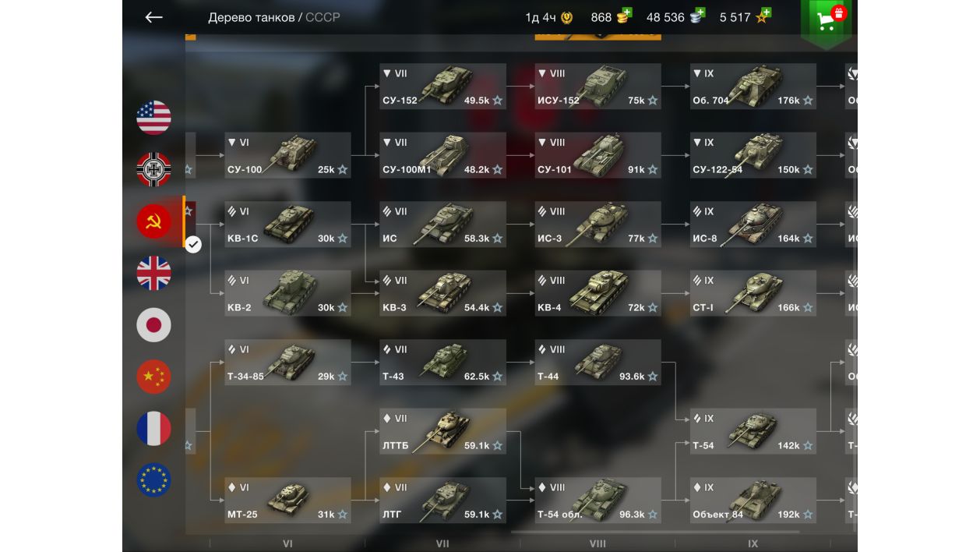Select the Germany cross flag nation
The image size is (980, 552).
click(x=153, y=169)
